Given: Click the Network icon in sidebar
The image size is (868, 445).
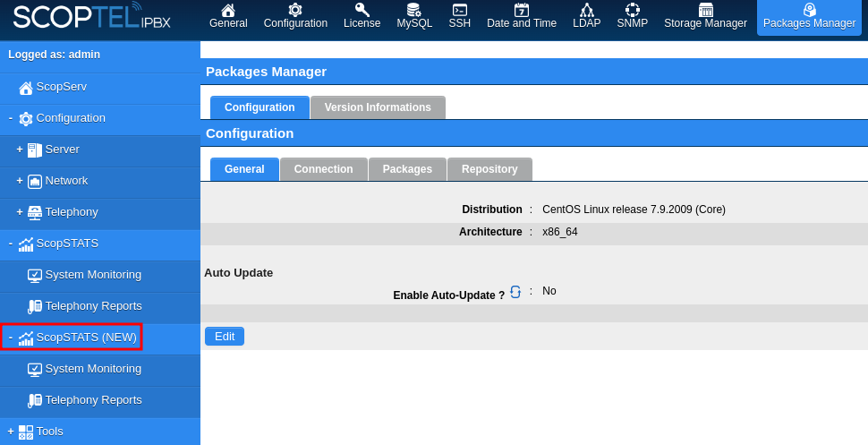Looking at the screenshot, I should (35, 181).
